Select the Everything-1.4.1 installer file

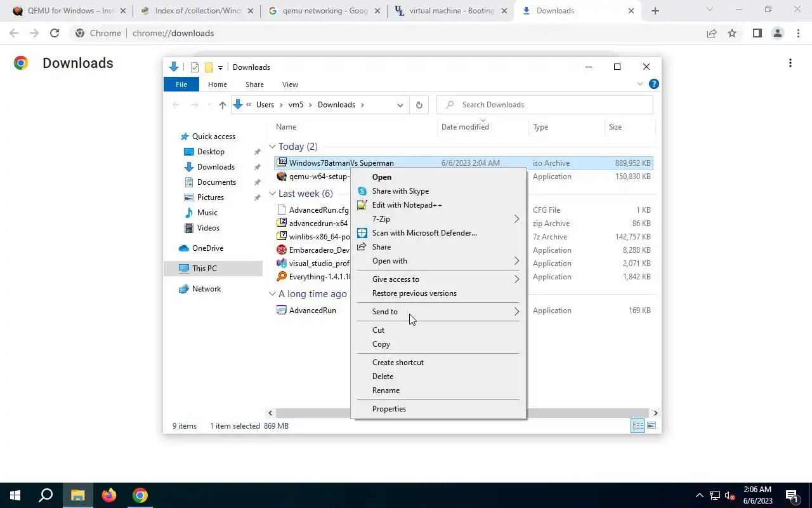coord(314,277)
